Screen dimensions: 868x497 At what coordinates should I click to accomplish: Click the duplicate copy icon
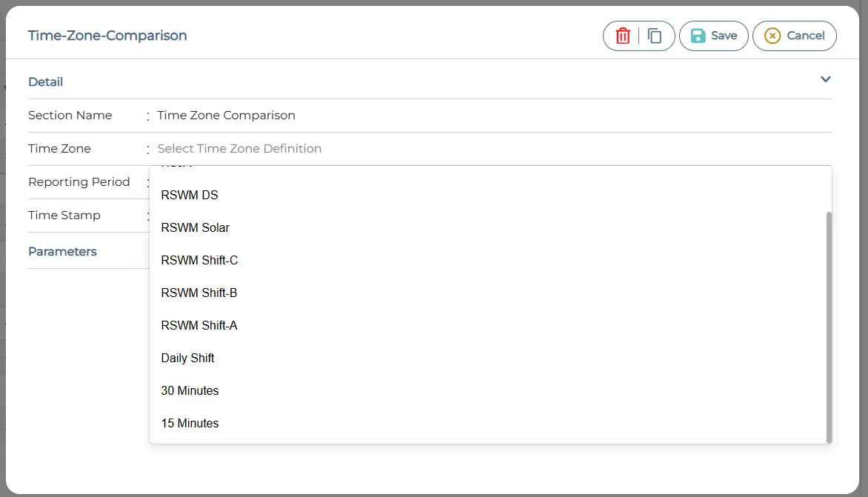coord(655,36)
